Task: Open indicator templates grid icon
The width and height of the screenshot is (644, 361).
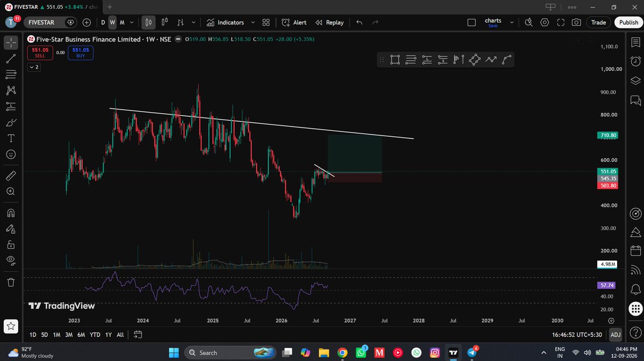Action: point(266,23)
